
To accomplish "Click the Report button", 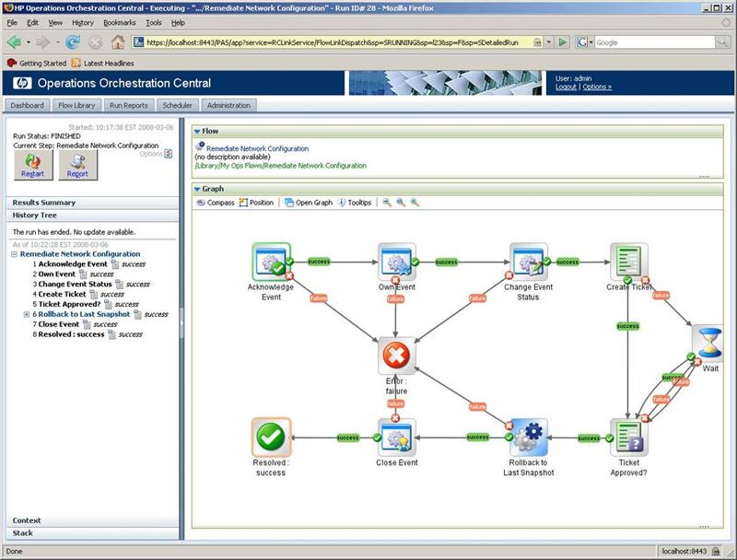I will [x=77, y=166].
